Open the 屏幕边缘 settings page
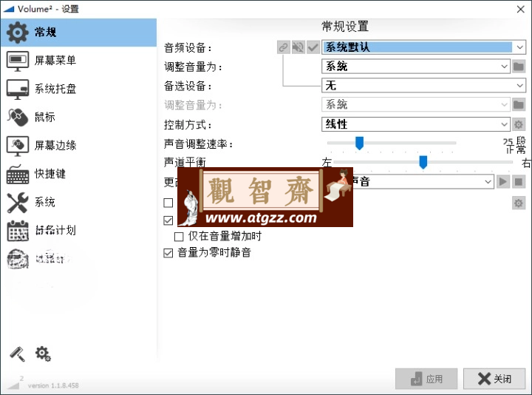Viewport: 532px width, 395px height. coord(78,146)
